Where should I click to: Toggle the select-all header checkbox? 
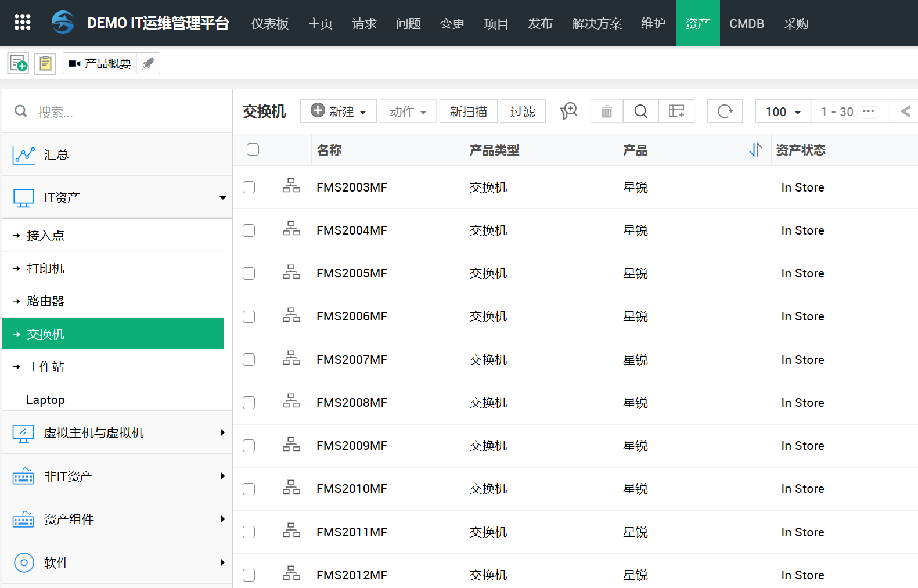tap(253, 150)
